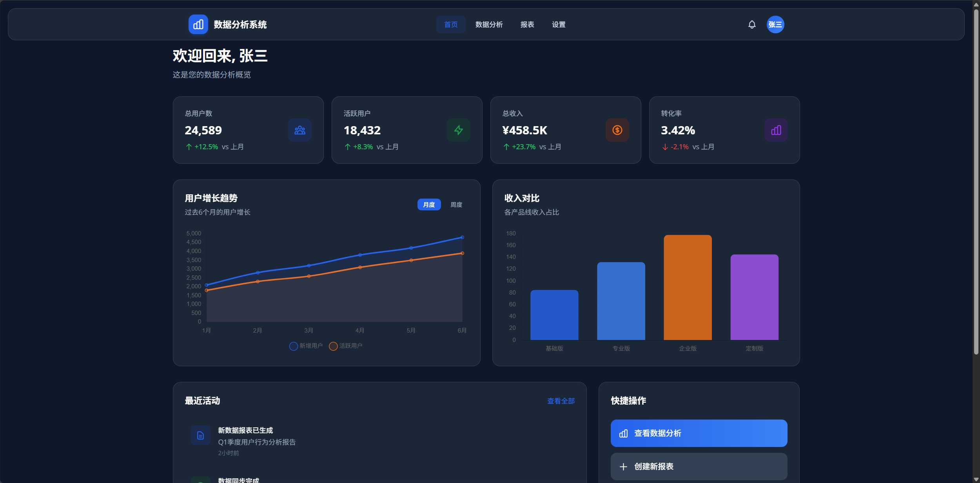
Task: Click the lightning icon in 活跃用户 card
Action: pyautogui.click(x=458, y=130)
